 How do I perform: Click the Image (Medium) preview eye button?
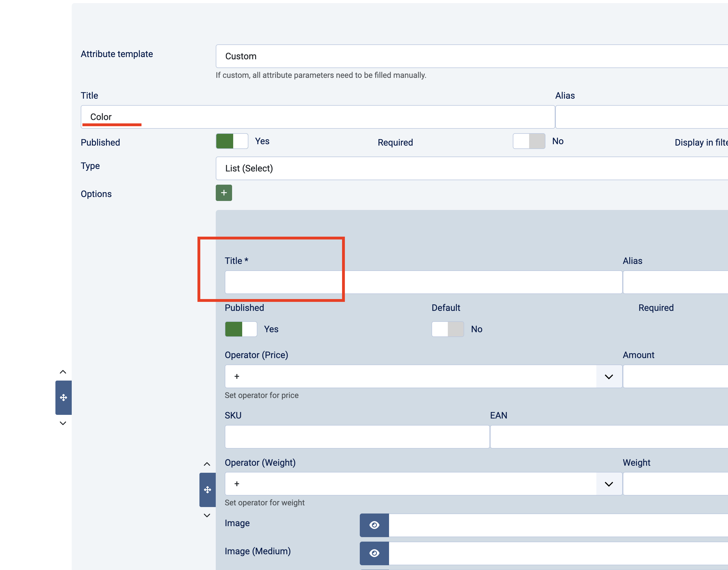click(x=374, y=553)
